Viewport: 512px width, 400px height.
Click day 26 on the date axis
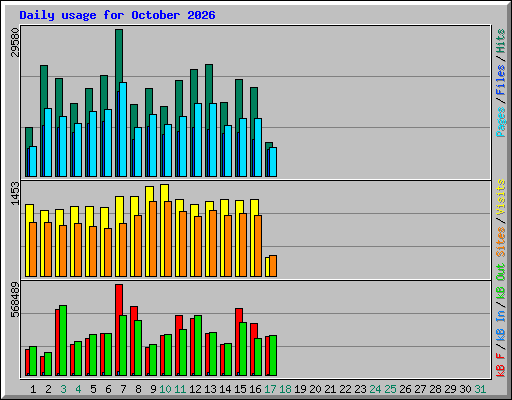405,389
